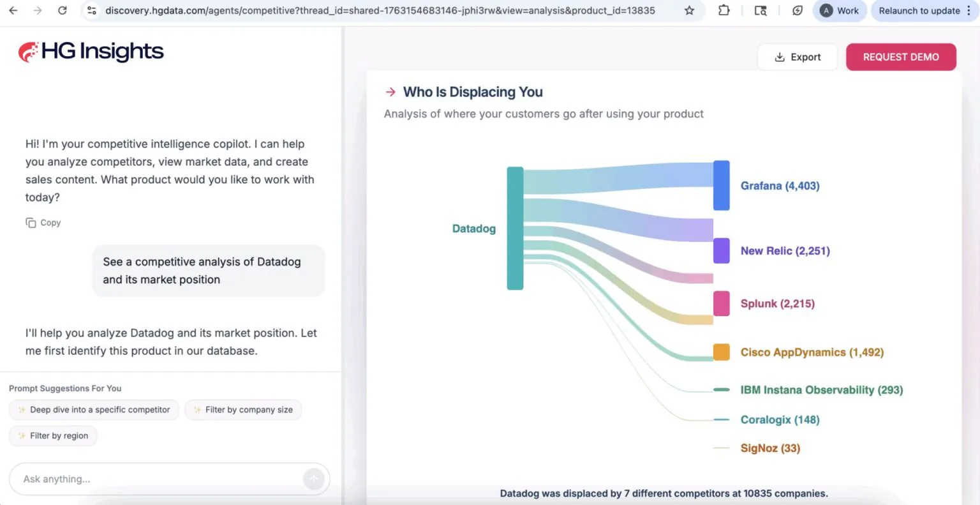Select Deep dive into a specific competitor suggestion
980x505 pixels.
[94, 410]
